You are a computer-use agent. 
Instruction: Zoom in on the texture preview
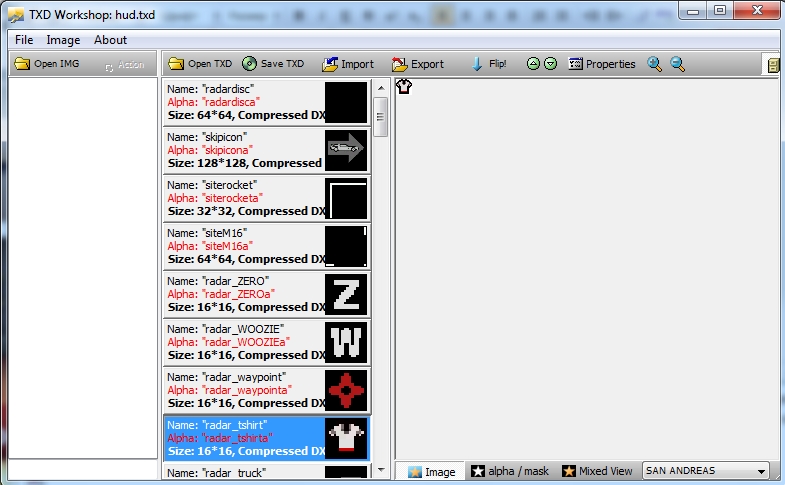pyautogui.click(x=655, y=64)
